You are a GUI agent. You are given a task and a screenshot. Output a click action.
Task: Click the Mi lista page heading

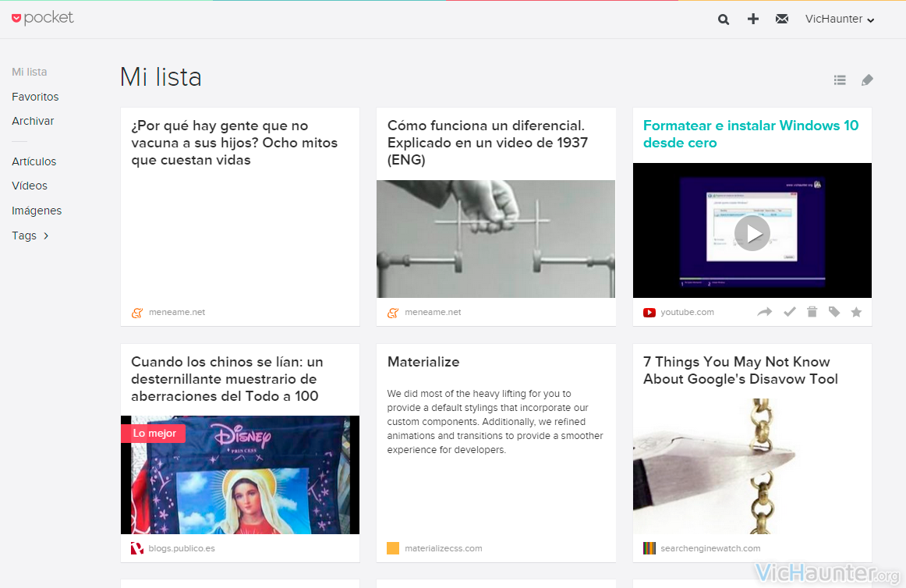pos(161,77)
